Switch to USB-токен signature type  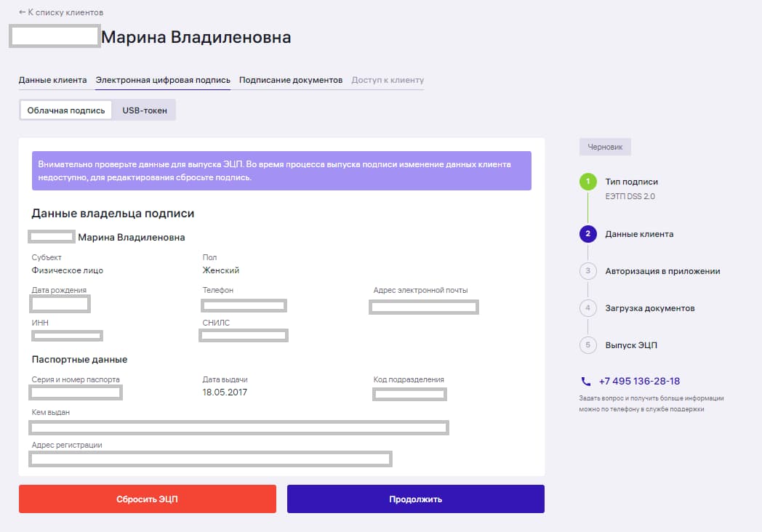pos(145,110)
